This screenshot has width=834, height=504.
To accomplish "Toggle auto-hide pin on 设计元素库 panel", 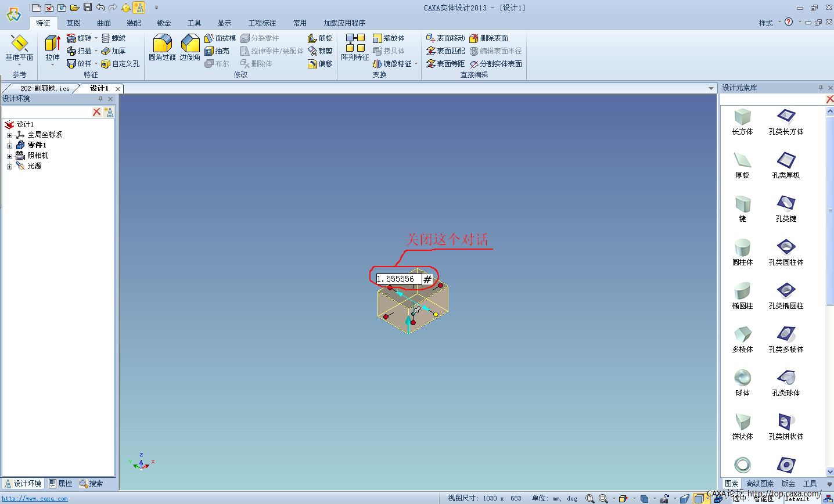I will [821, 88].
